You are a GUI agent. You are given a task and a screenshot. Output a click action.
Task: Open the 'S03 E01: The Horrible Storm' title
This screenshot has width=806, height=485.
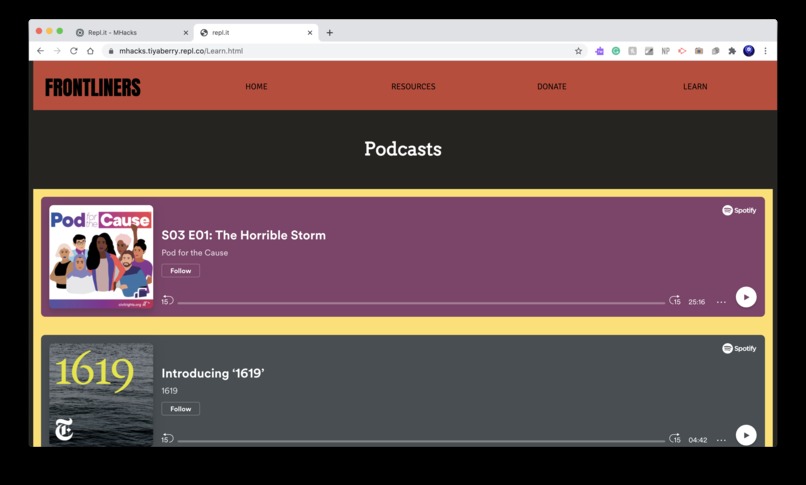244,235
